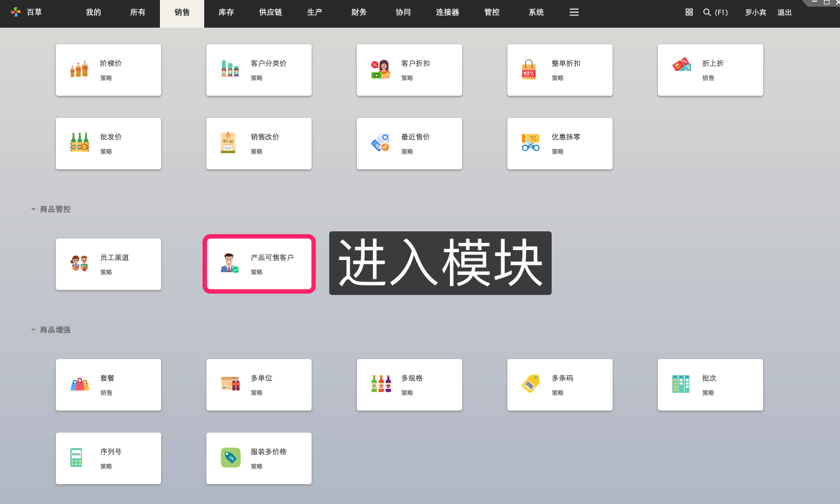Click the 套餐 card title
The height and width of the screenshot is (504, 840).
pyautogui.click(x=107, y=378)
